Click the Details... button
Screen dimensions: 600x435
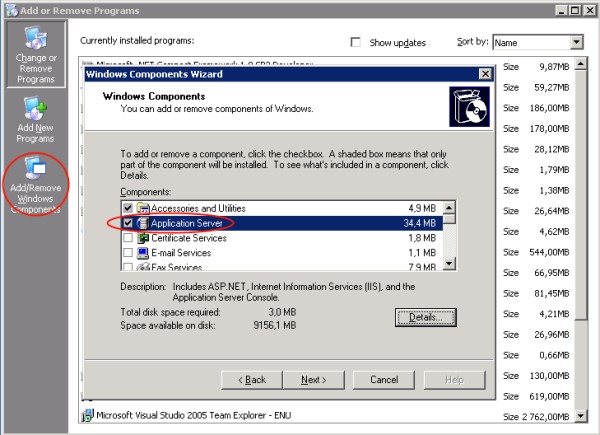tap(426, 318)
